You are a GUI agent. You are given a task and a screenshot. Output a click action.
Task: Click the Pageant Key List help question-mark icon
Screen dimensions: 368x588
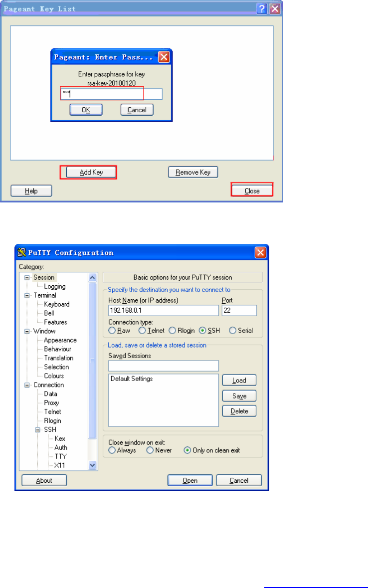[x=262, y=8]
